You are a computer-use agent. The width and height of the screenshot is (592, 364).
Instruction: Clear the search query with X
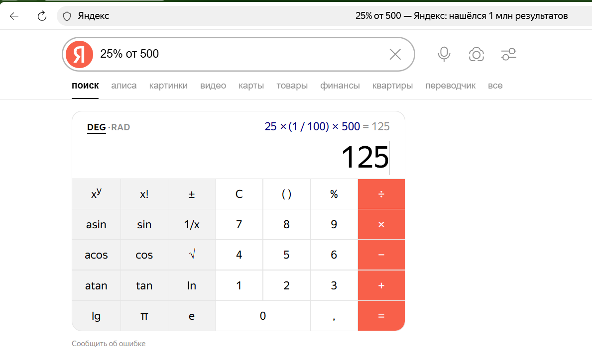click(x=395, y=54)
